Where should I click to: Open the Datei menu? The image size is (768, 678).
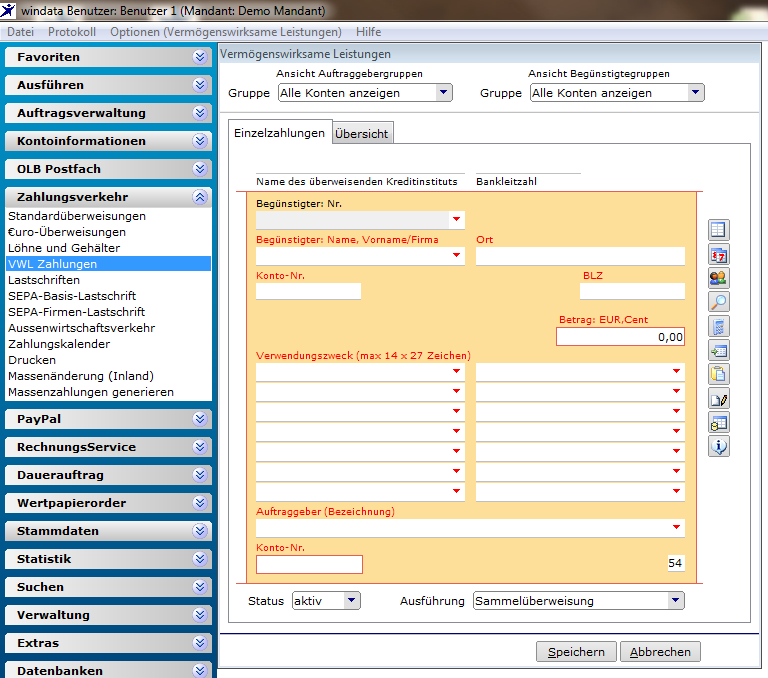point(21,32)
